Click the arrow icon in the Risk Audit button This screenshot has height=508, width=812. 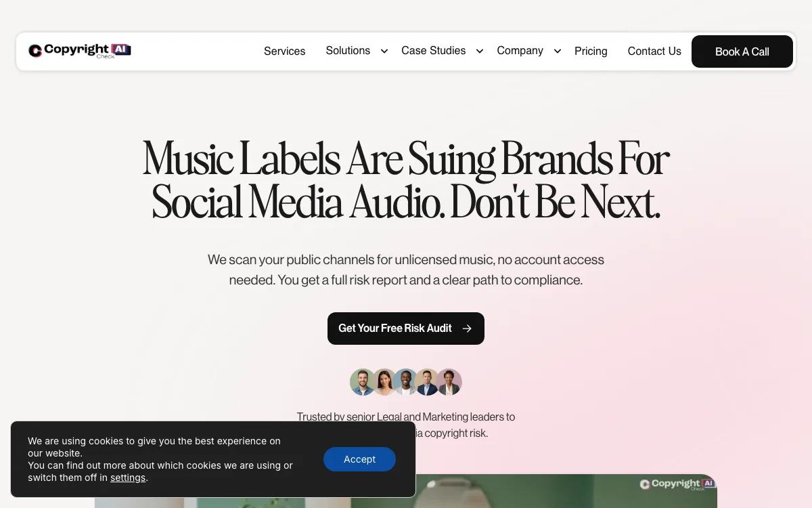[467, 329]
